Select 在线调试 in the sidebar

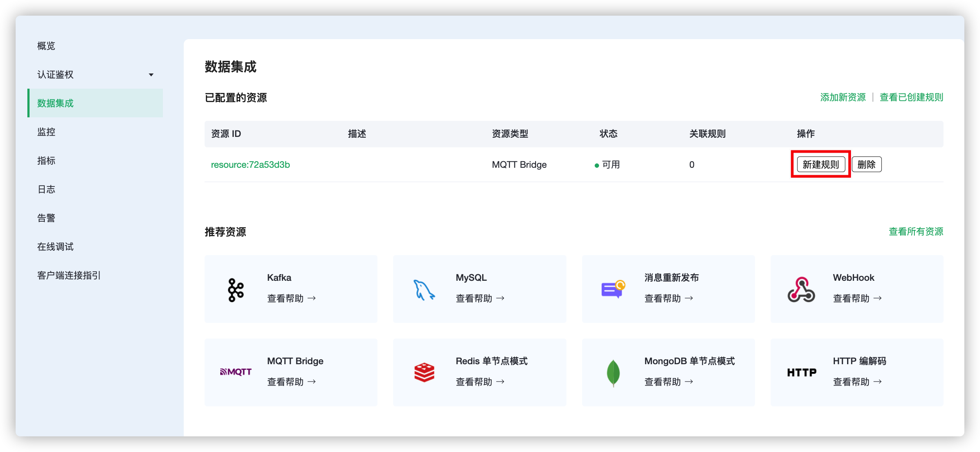(56, 247)
